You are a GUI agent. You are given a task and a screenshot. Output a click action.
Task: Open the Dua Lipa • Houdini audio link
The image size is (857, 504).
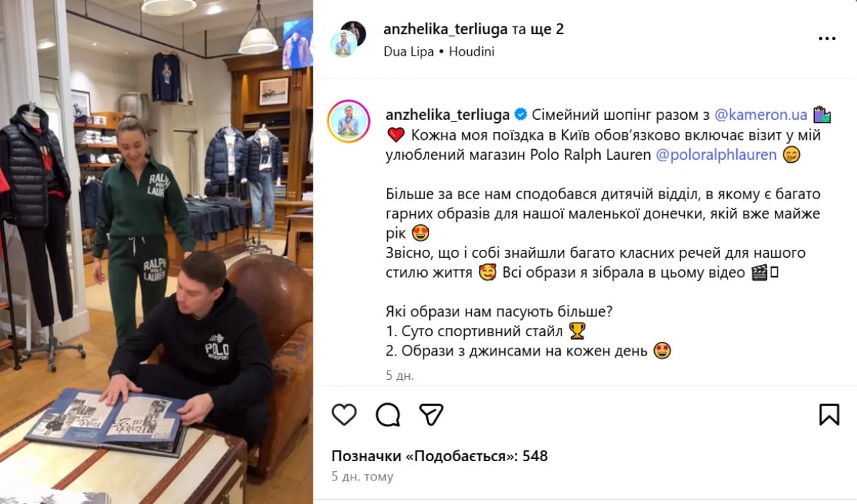click(439, 51)
